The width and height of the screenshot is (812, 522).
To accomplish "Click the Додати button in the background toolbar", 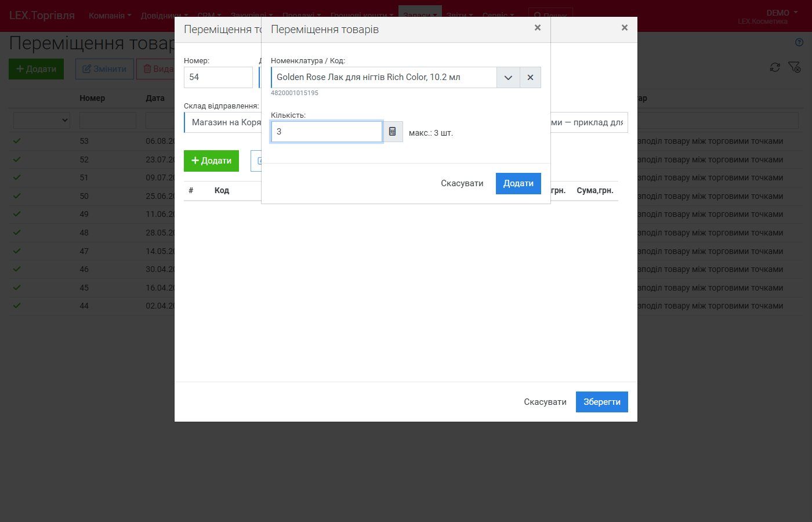I will [36, 69].
